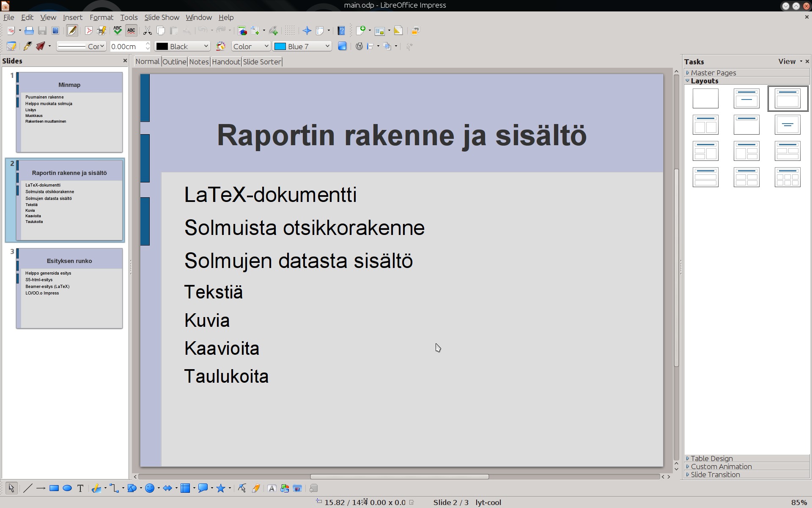Choose the Blank Slide layout
Viewport: 812px width, 508px height.
[705, 98]
